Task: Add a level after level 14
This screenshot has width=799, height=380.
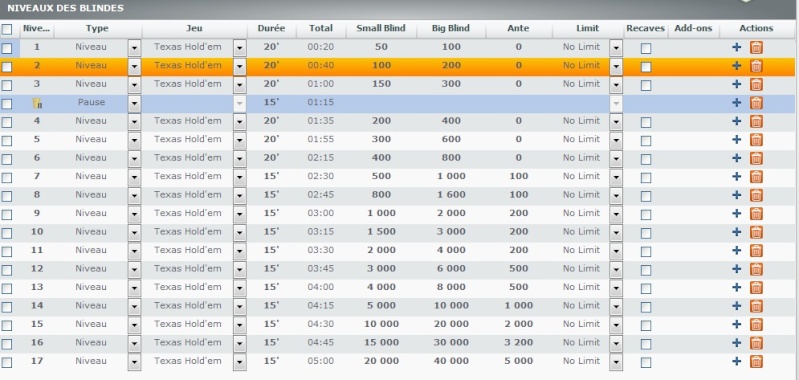Action: 736,306
